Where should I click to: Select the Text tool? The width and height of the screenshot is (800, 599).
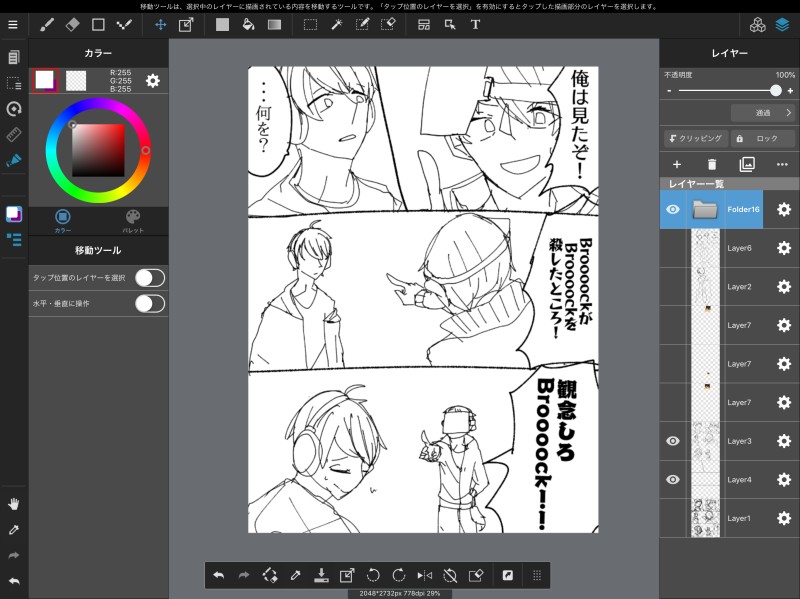tap(475, 24)
